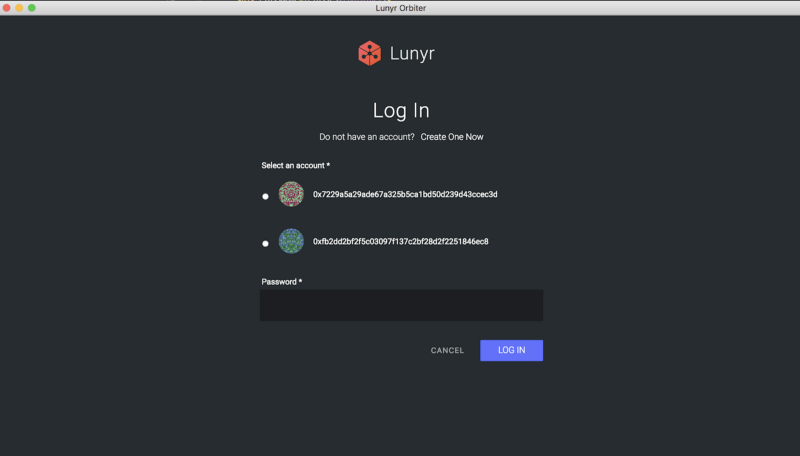Click the CANCEL button

[447, 350]
